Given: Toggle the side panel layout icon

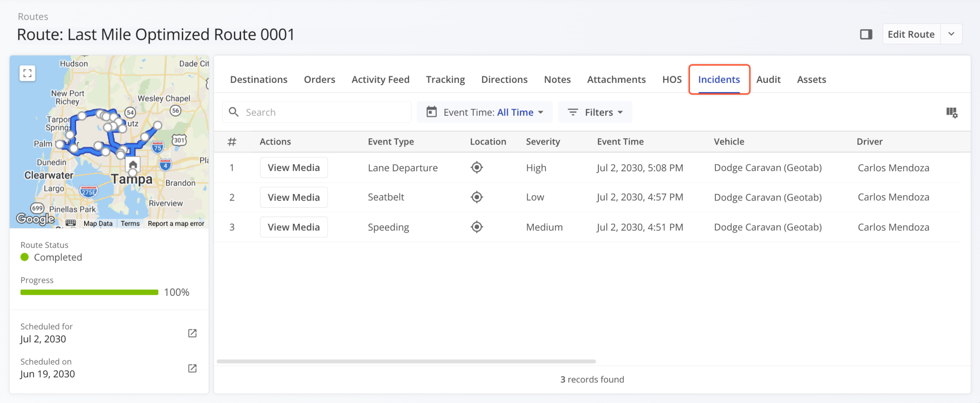Looking at the screenshot, I should click(x=866, y=34).
